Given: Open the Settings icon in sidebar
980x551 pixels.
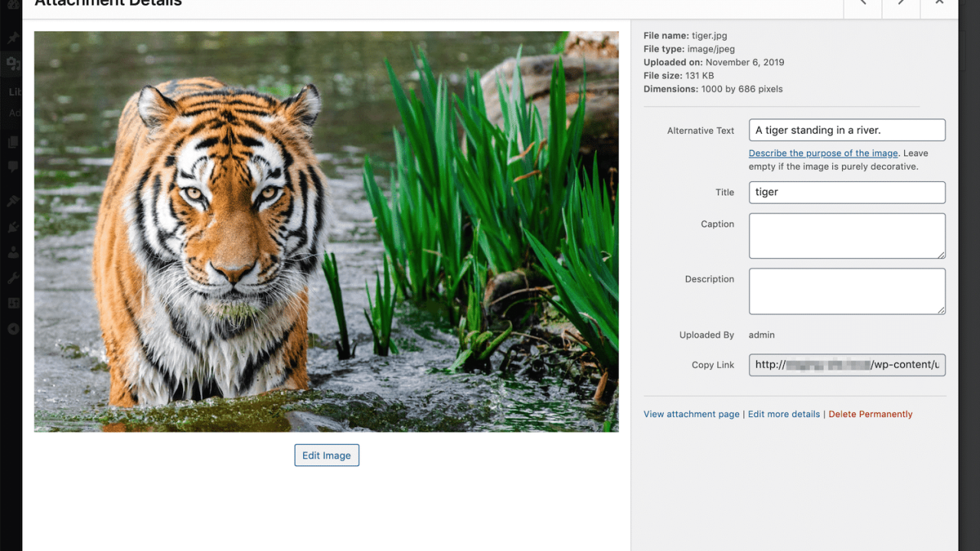Looking at the screenshot, I should 12,302.
